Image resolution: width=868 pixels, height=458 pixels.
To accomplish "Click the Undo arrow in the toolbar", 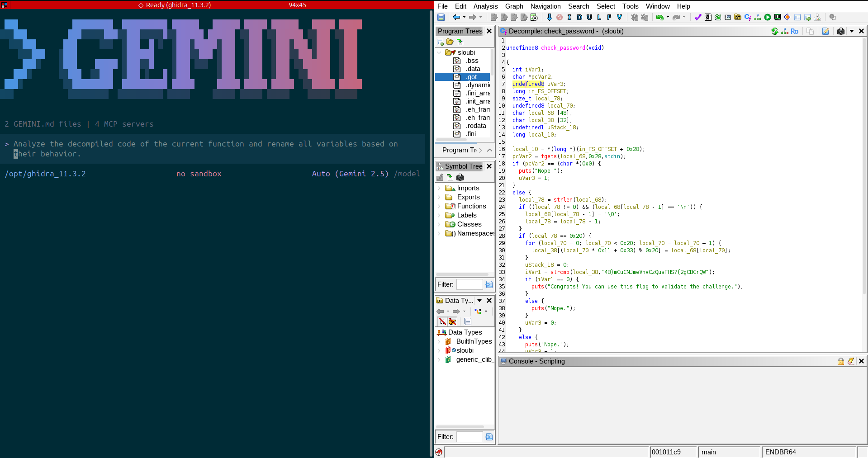I will [660, 17].
